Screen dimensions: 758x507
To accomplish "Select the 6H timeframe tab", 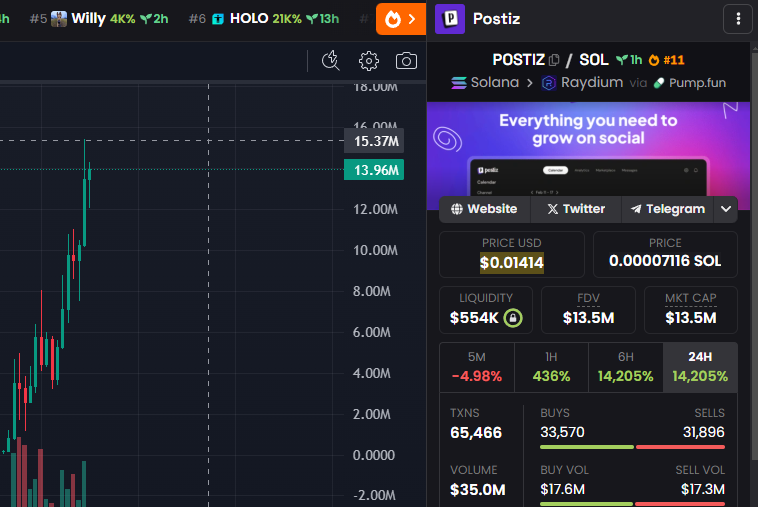I will click(626, 367).
